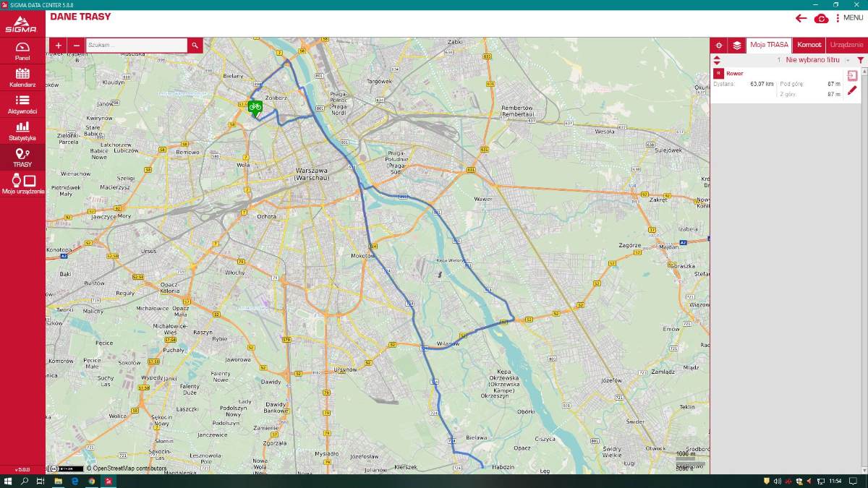Click the sort order arrows icon

(x=717, y=60)
